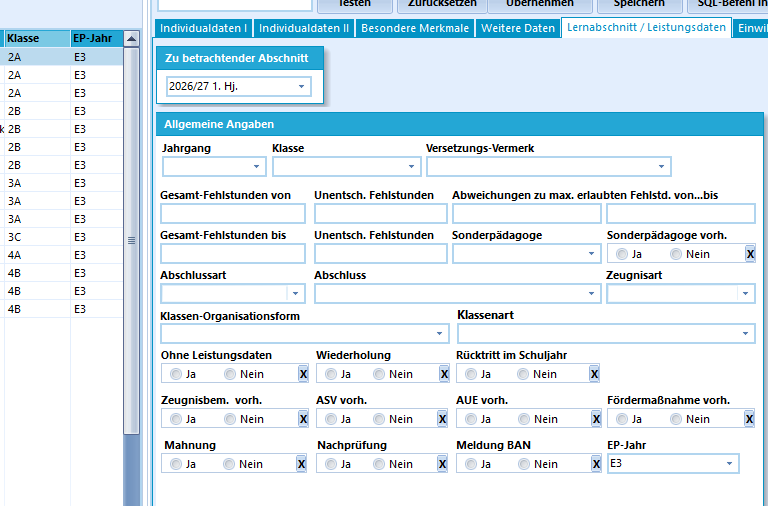The image size is (768, 506).
Task: Click the Speichern button
Action: click(639, 5)
